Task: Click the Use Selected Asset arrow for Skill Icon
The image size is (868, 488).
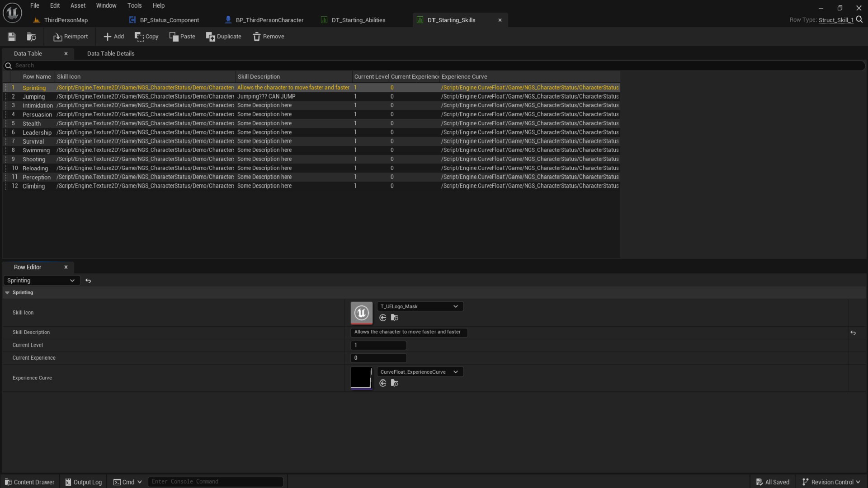Action: [x=382, y=318]
